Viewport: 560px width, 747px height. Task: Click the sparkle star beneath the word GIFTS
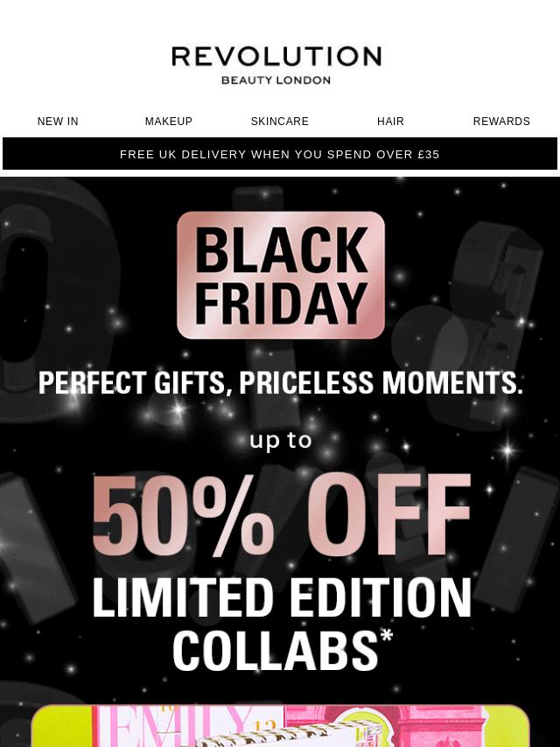tap(178, 408)
